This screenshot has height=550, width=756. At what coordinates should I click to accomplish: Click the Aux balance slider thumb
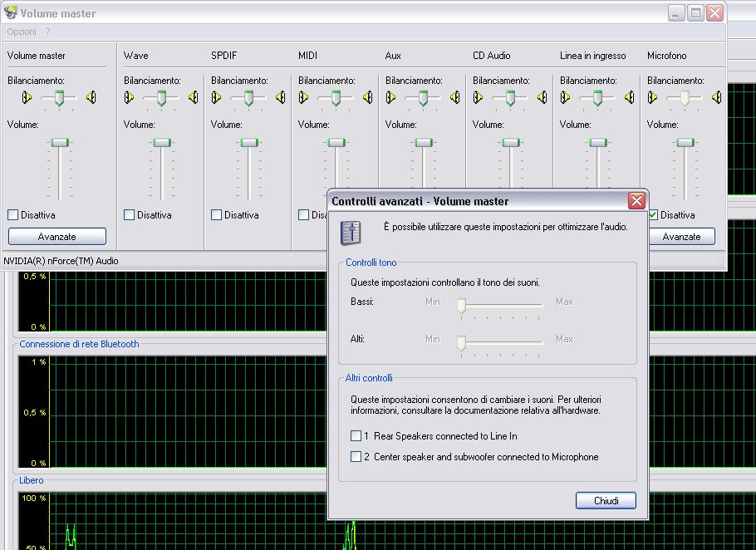(424, 97)
